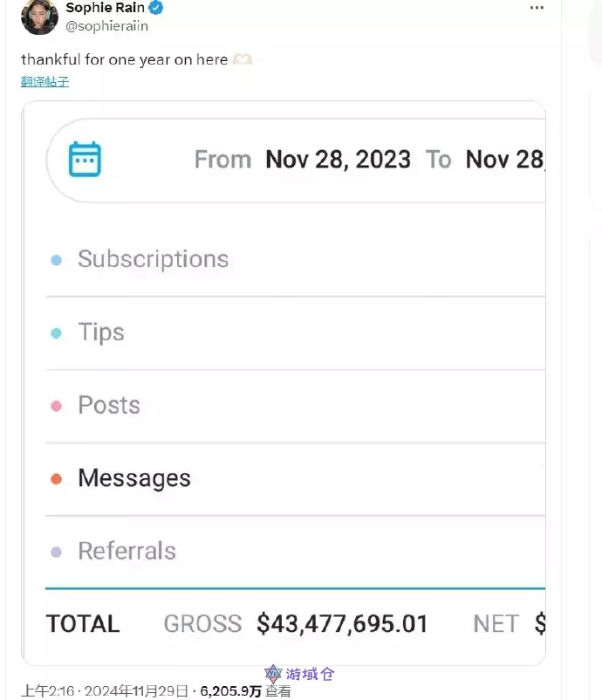Click the blue dot beside Subscriptions
Screen dimensions: 602x700
pos(57,260)
